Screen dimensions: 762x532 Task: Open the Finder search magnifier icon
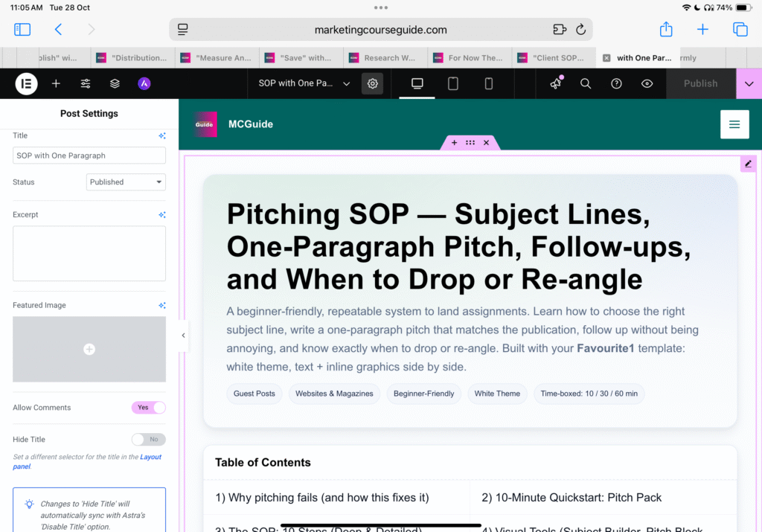coord(586,83)
